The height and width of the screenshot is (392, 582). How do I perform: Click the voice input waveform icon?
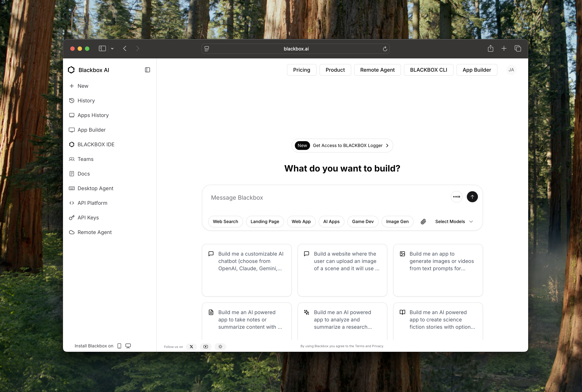tap(456, 197)
